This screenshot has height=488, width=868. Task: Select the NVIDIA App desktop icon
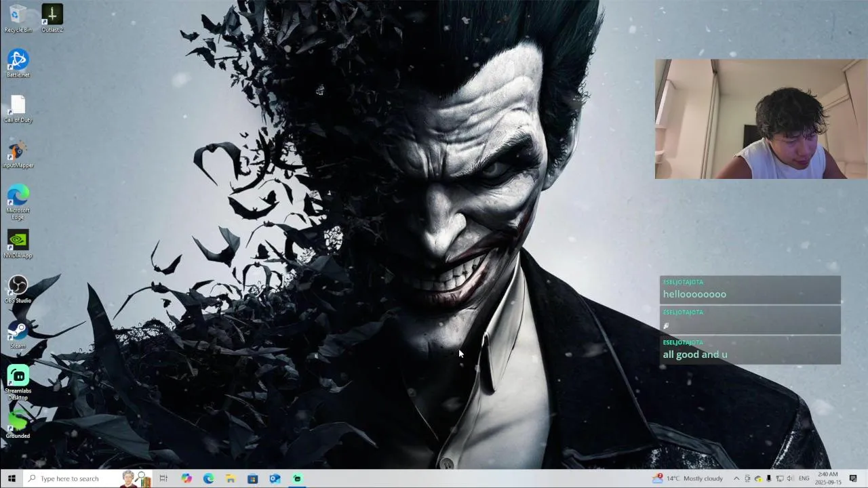tap(18, 244)
